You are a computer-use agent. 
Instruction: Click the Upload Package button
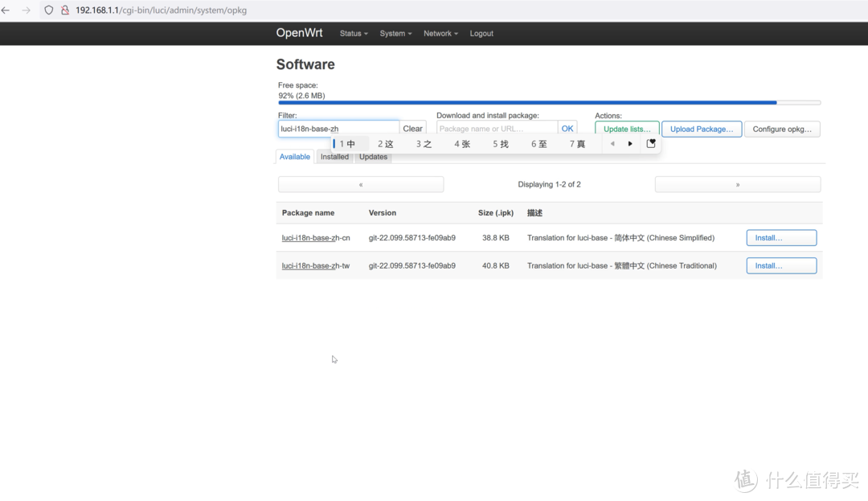pos(701,129)
